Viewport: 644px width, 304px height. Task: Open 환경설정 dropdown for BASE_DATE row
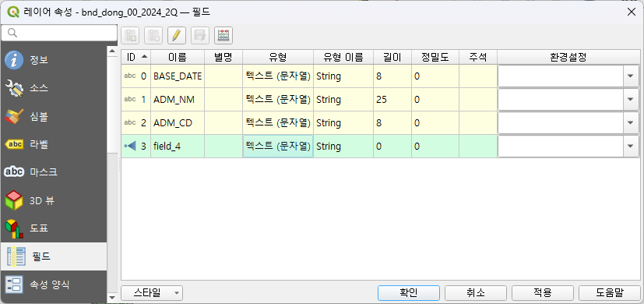(x=631, y=76)
